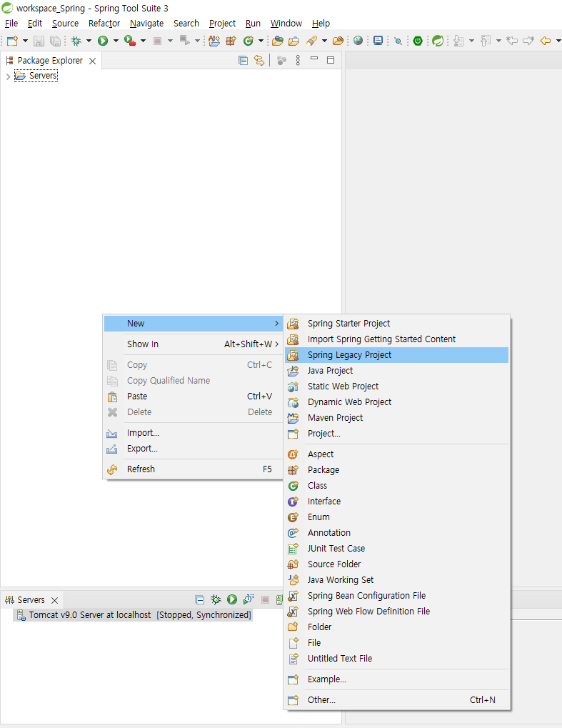Select Java Project in submenu
Image resolution: width=562 pixels, height=728 pixels.
coord(397,371)
